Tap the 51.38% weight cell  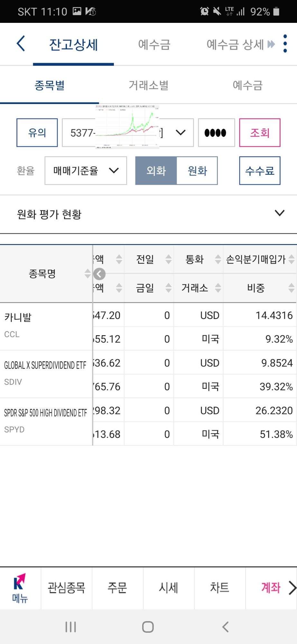coord(260,434)
